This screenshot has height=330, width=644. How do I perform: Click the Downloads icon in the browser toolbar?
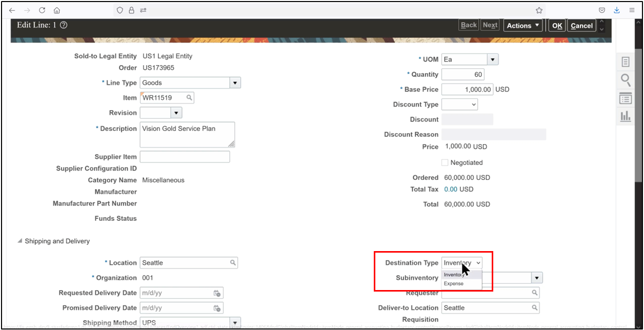coord(616,10)
